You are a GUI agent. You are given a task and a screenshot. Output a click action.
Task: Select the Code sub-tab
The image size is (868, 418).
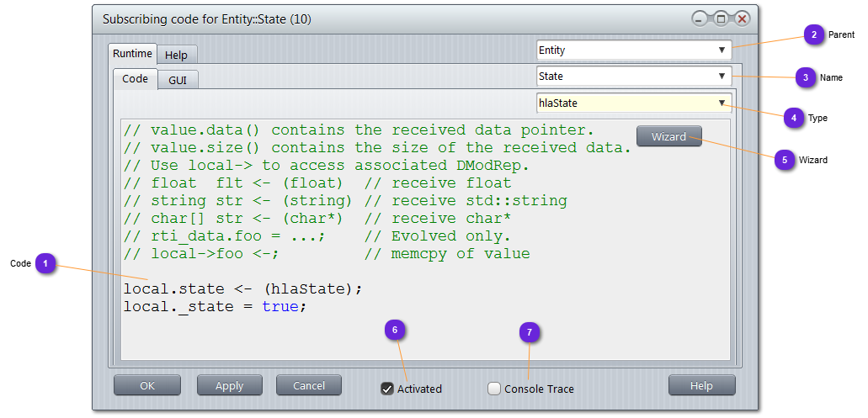pyautogui.click(x=135, y=79)
